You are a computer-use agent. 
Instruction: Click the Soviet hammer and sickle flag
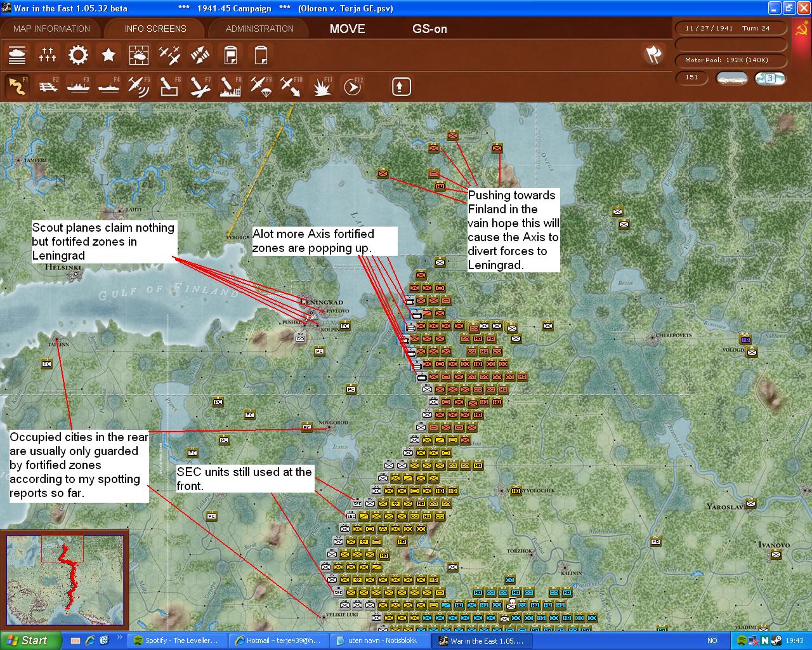pos(801,29)
